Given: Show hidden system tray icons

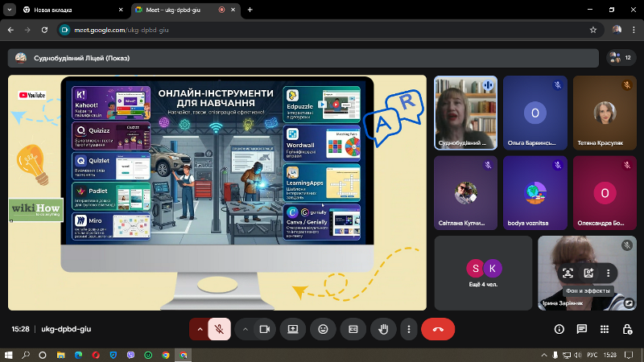Looking at the screenshot, I should pyautogui.click(x=544, y=355).
